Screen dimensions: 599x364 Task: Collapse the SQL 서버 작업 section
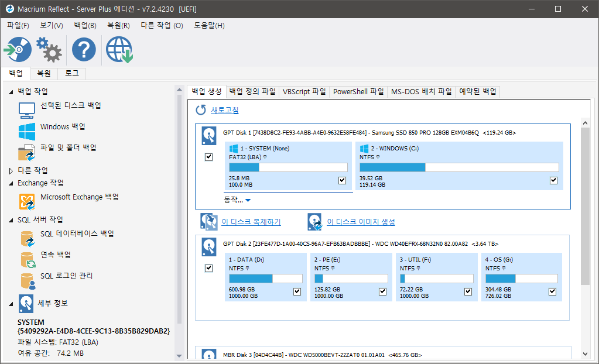(11, 220)
